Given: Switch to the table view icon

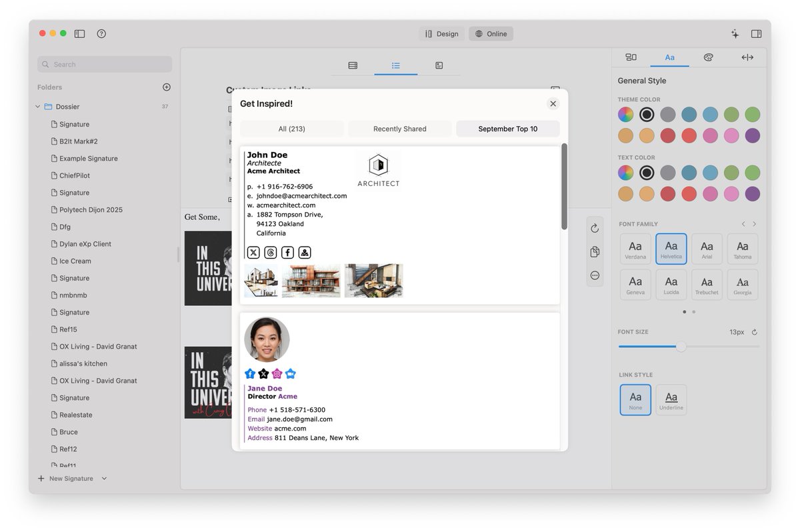Looking at the screenshot, I should pyautogui.click(x=353, y=65).
